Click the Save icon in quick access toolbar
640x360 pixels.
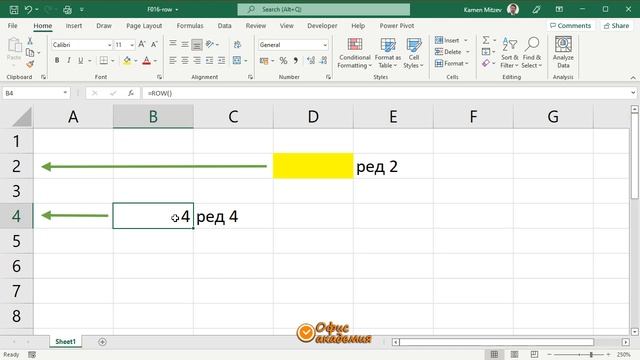point(13,9)
